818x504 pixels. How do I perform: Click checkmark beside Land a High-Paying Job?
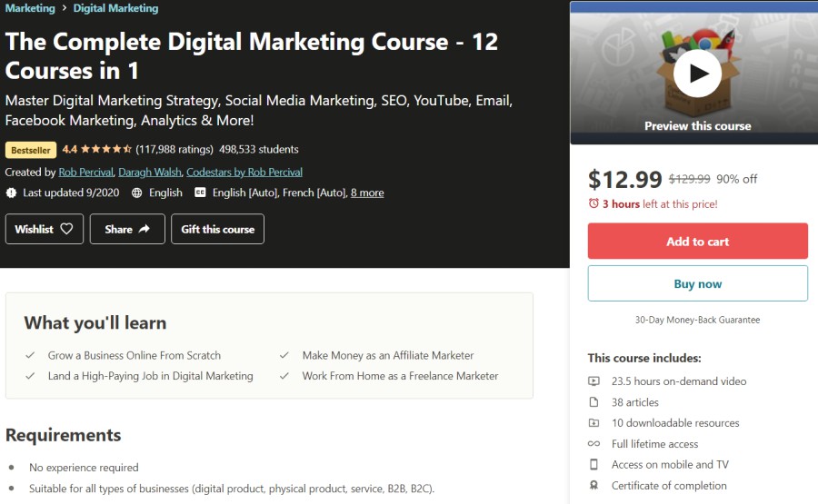pyautogui.click(x=30, y=376)
